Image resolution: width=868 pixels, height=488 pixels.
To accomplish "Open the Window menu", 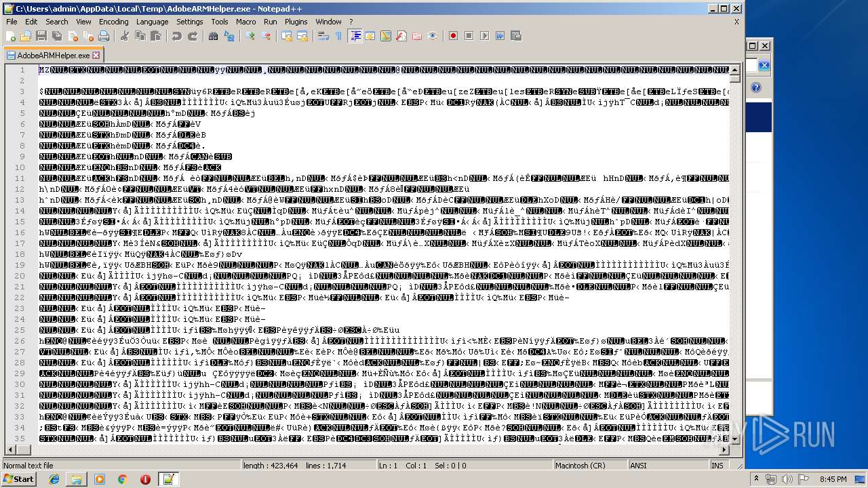I will point(328,22).
